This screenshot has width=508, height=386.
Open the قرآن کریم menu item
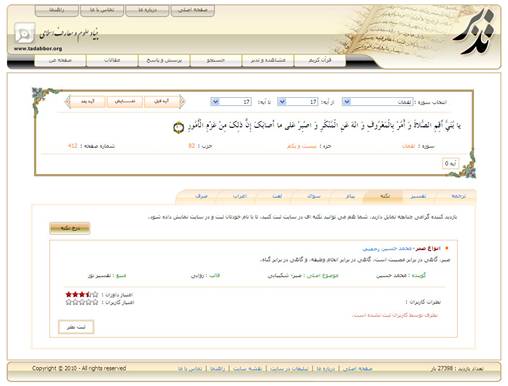pyautogui.click(x=320, y=61)
